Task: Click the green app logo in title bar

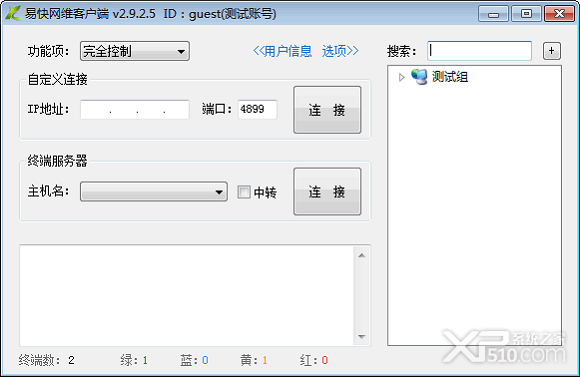Action: point(13,14)
